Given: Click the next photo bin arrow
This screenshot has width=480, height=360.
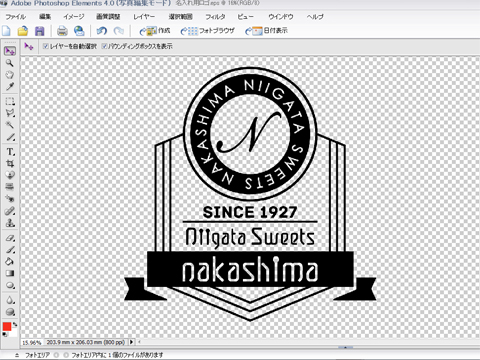Looking at the screenshot, I should (66, 355).
